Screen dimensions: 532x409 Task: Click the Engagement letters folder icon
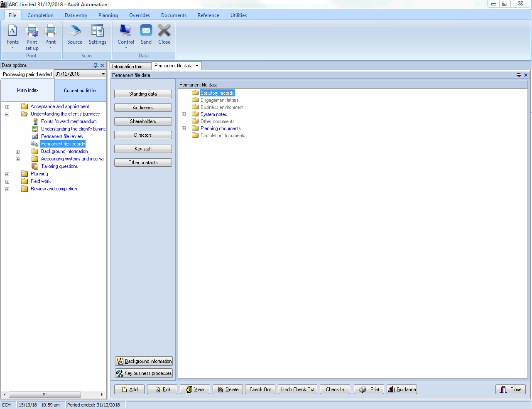pos(195,100)
